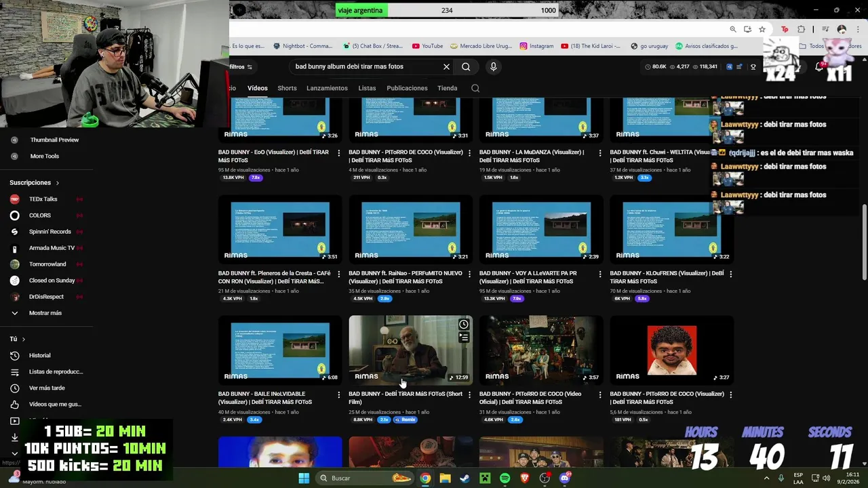Open Minecraft from the taskbar
This screenshot has height=488, width=868.
click(x=485, y=478)
